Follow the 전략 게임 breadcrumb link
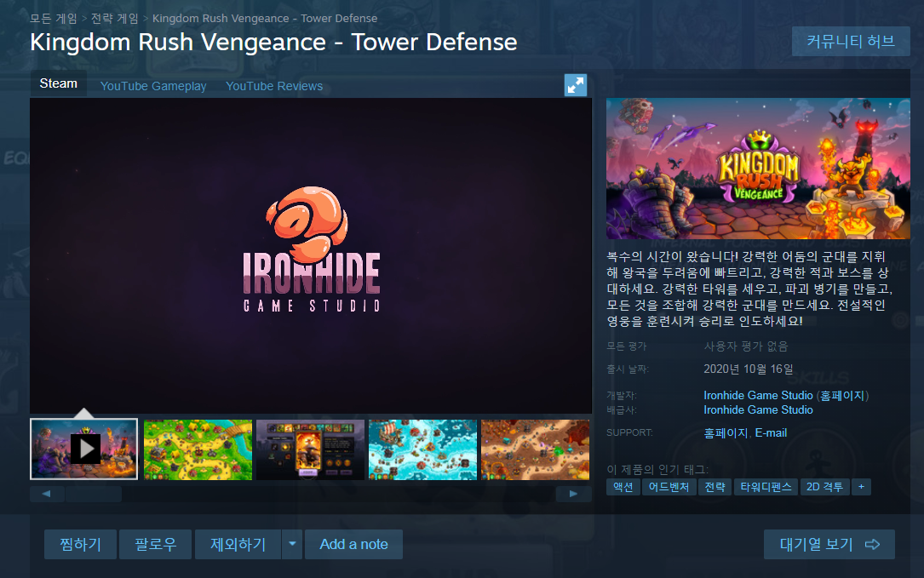Viewport: 924px width, 578px height. click(x=114, y=18)
